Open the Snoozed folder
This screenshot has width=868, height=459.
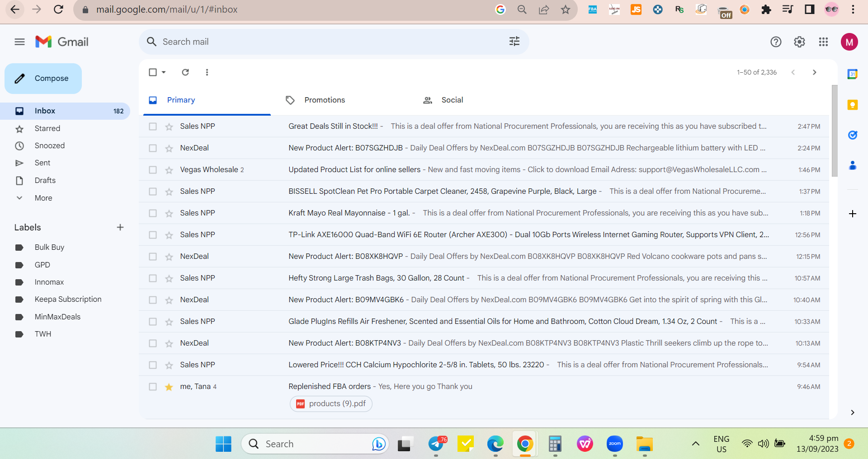coord(50,145)
